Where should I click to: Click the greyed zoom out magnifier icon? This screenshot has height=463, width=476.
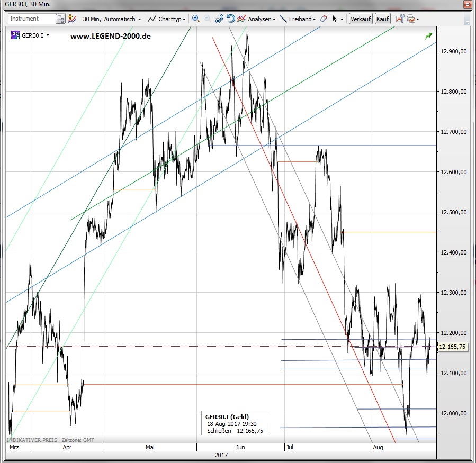pyautogui.click(x=208, y=19)
